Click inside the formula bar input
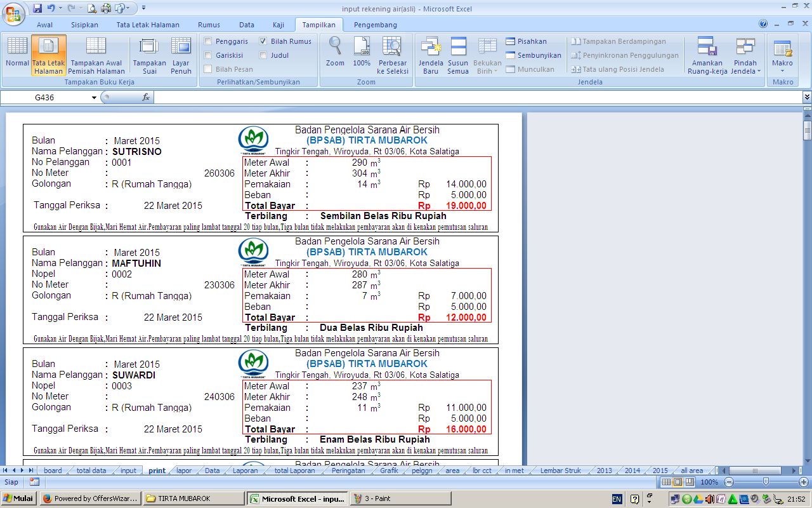Image resolution: width=812 pixels, height=508 pixels. [478, 97]
